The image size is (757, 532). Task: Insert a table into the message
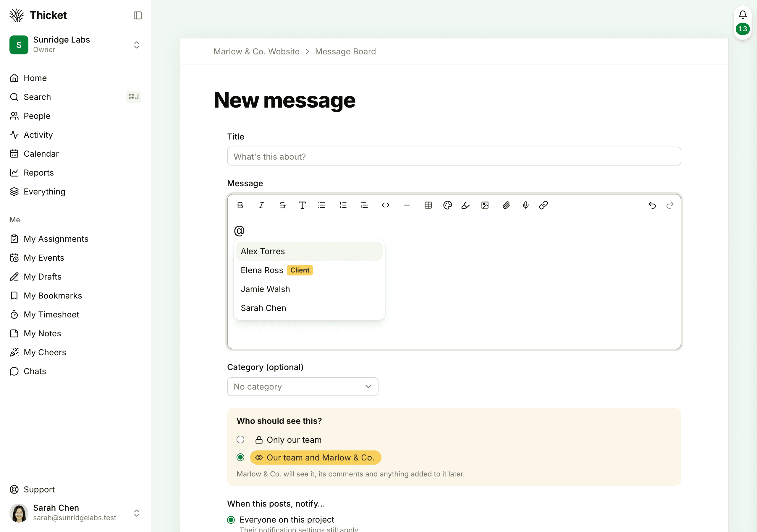click(428, 205)
